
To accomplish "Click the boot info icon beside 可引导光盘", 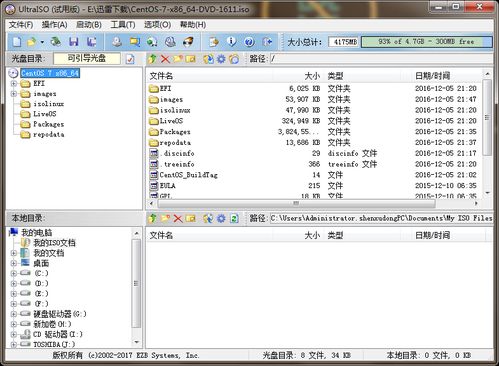I will pyautogui.click(x=130, y=59).
